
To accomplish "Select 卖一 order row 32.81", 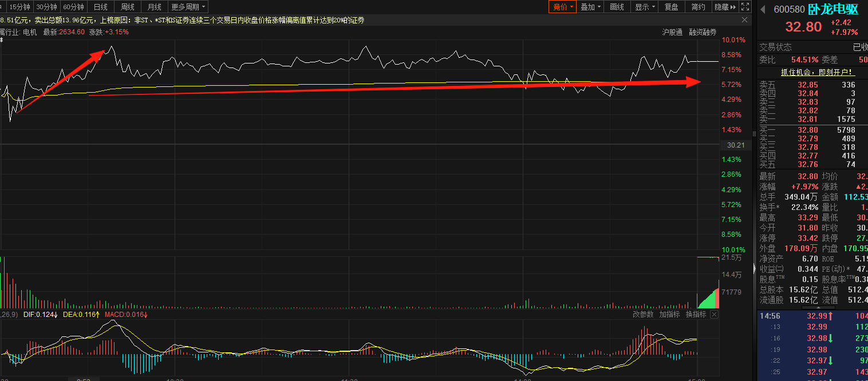I will click(812, 119).
